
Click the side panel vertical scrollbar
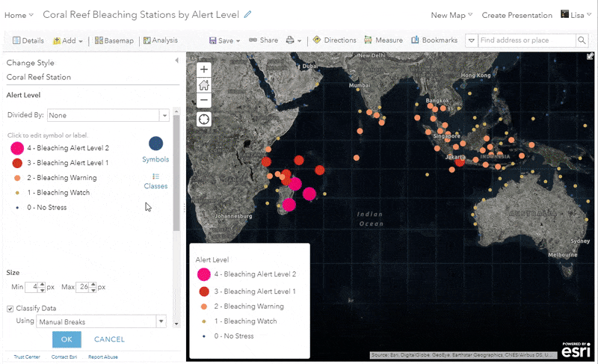(x=176, y=172)
